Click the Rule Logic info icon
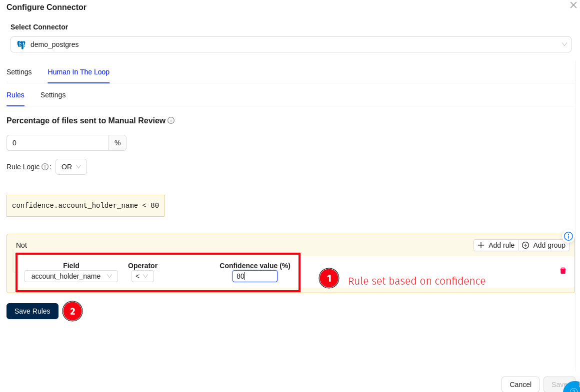The image size is (580, 392). [x=45, y=167]
